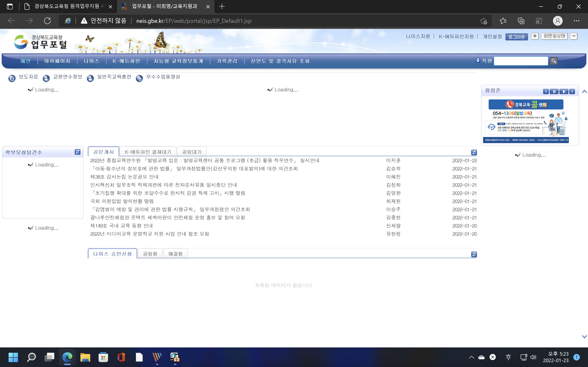Click the 직원 search input field
The image size is (588, 367).
(521, 61)
